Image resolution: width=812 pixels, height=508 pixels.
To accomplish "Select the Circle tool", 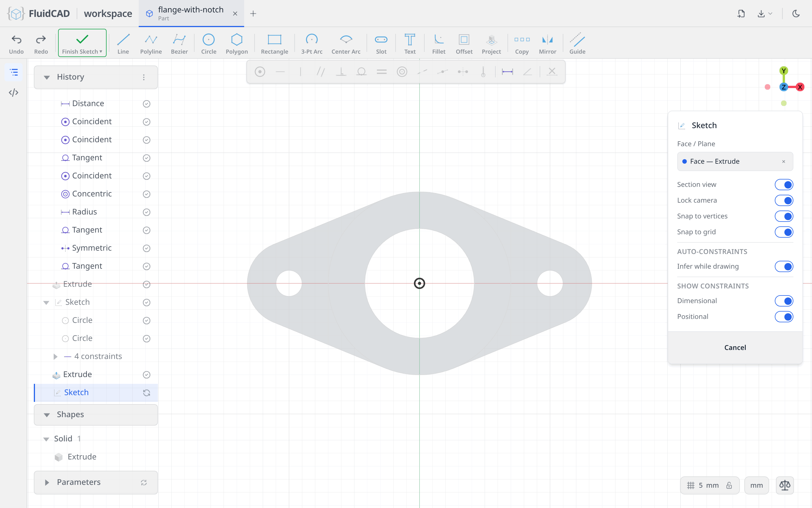I will pyautogui.click(x=208, y=44).
